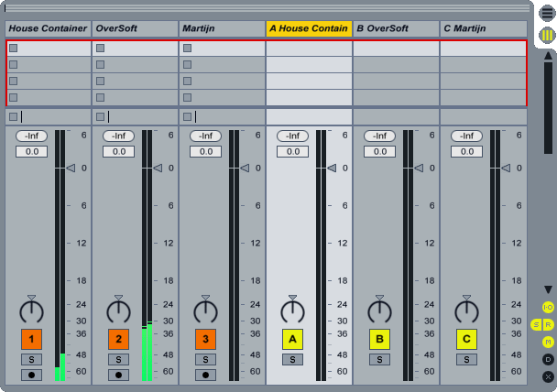Toggle Sends section with yellow S selector
557x392 pixels.
536,324
